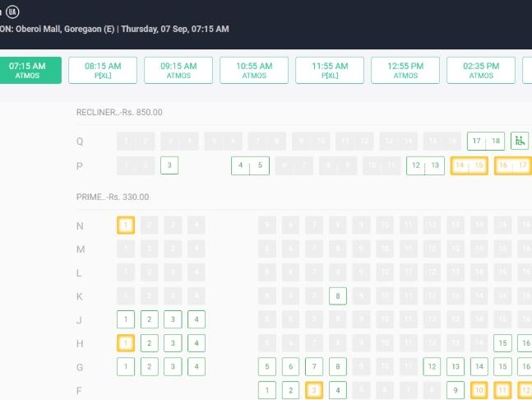Deselect the highlighted seat H1
The height and width of the screenshot is (400, 532).
126,343
